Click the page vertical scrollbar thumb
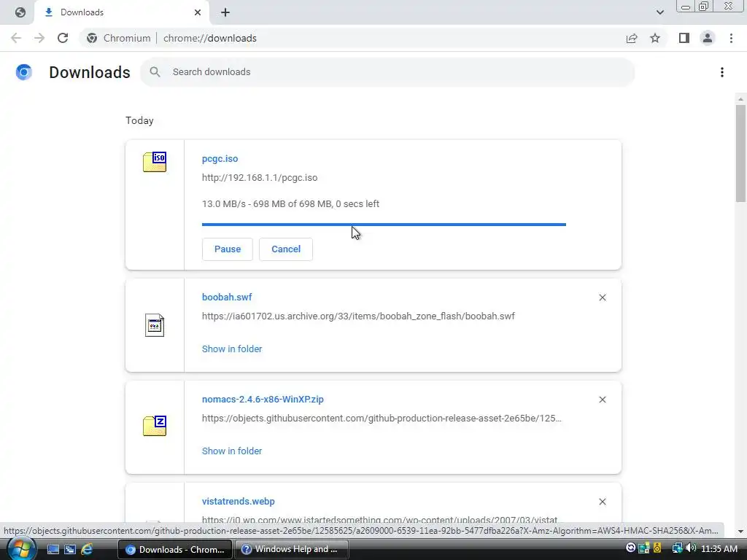747x560 pixels. pos(740,153)
